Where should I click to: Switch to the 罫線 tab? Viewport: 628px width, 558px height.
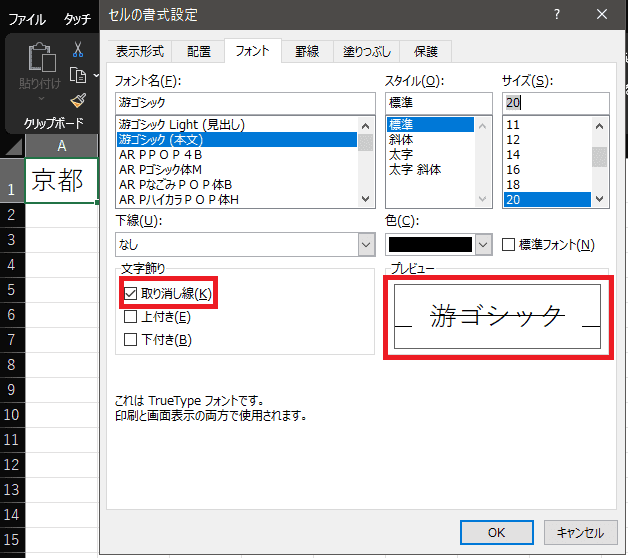(307, 51)
